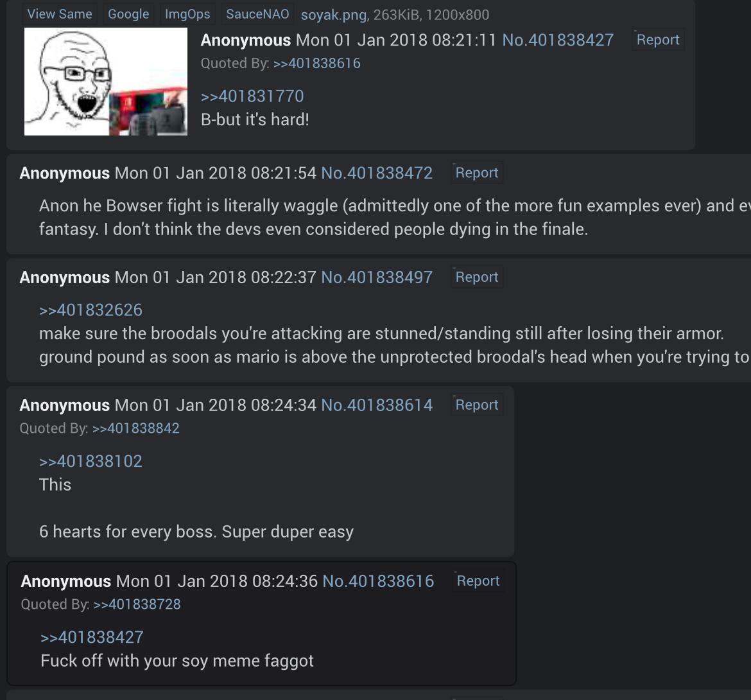
Task: Jump to quoted reply >>401838427
Action: (x=92, y=637)
